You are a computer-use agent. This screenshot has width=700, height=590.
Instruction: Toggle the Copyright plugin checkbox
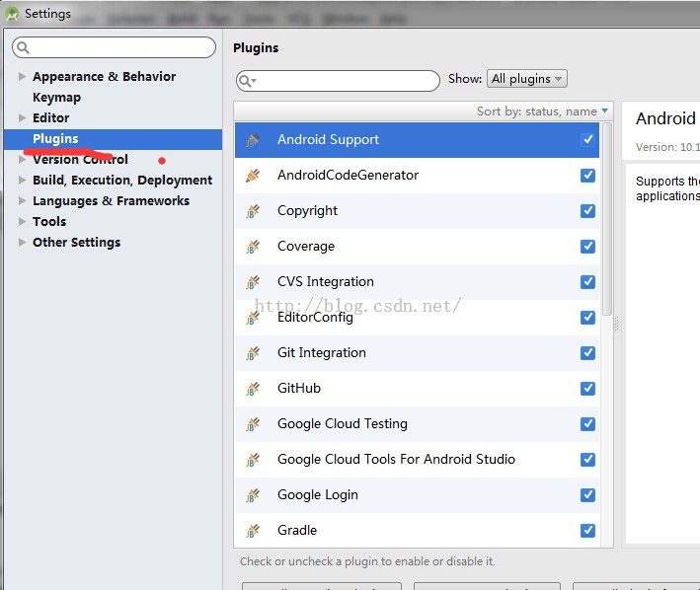pyautogui.click(x=588, y=211)
